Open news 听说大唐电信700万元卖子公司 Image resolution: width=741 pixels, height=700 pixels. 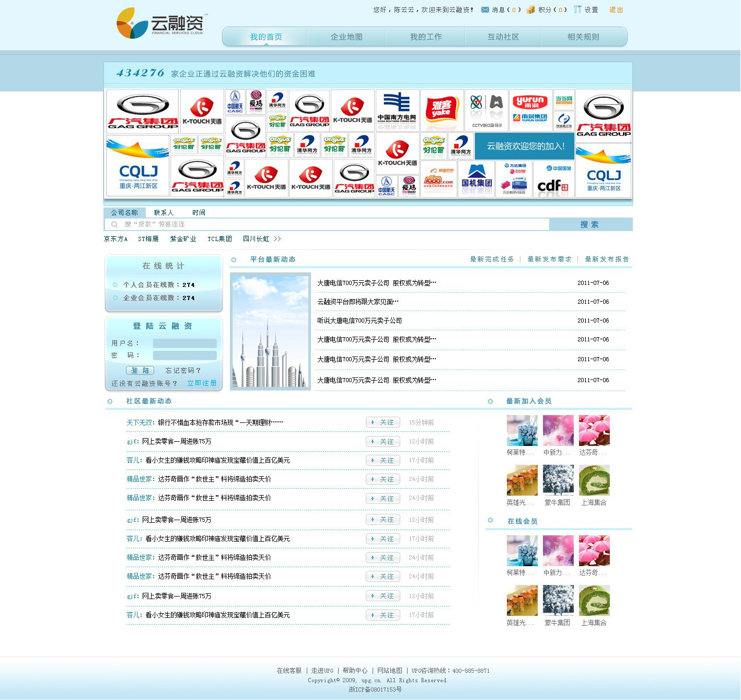coord(360,320)
